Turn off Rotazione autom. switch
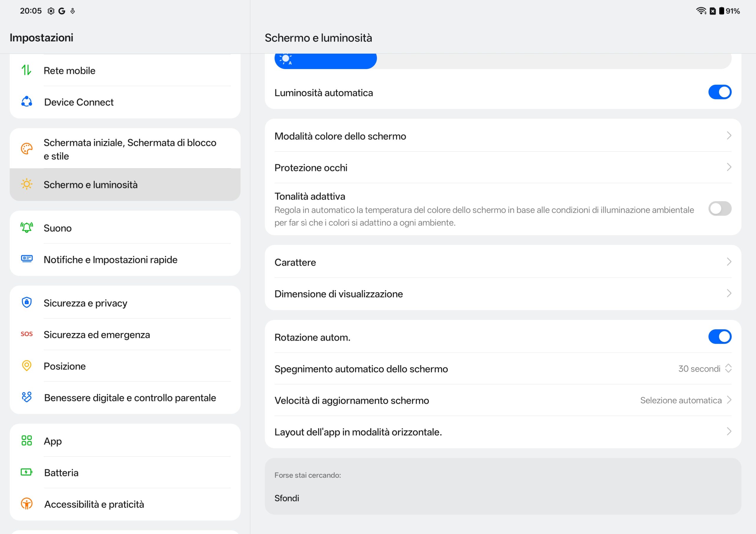 719,337
